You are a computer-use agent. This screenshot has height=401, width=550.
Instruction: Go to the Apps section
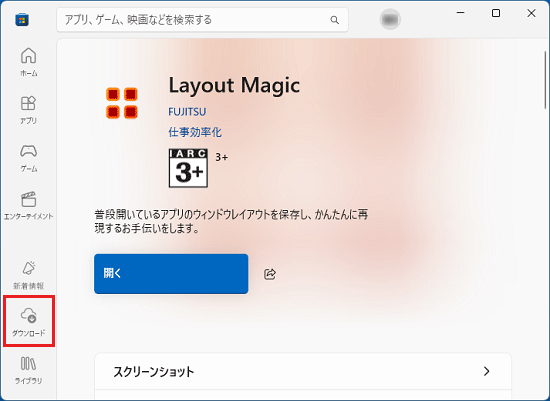coord(28,110)
